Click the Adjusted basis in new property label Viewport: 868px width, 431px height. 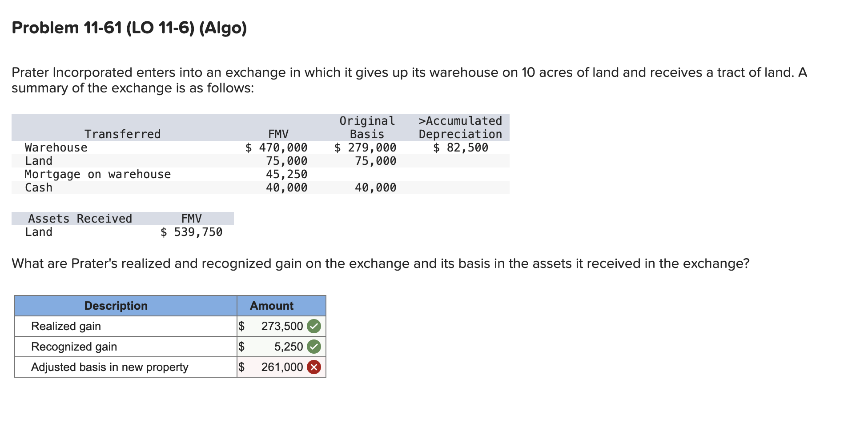(x=109, y=367)
